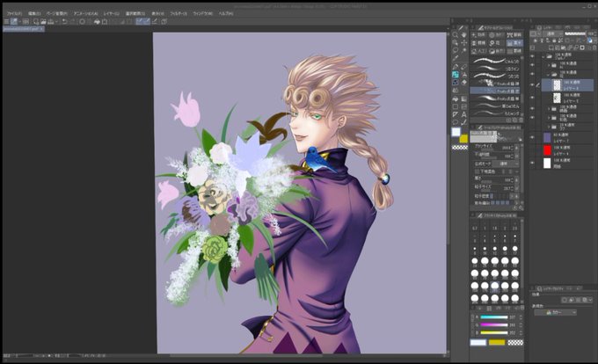Collapse the folder containing the selected layer
The width and height of the screenshot is (598, 364).
tap(548, 75)
